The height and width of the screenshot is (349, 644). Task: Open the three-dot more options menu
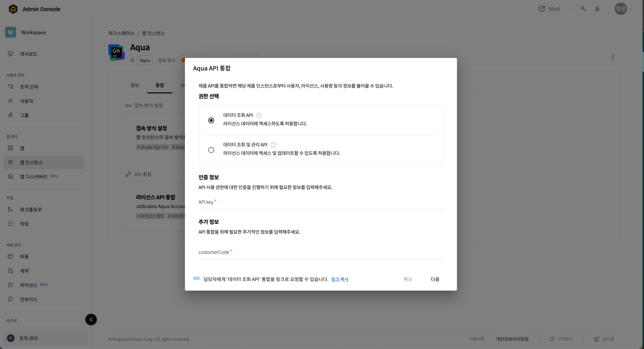pyautogui.click(x=613, y=58)
